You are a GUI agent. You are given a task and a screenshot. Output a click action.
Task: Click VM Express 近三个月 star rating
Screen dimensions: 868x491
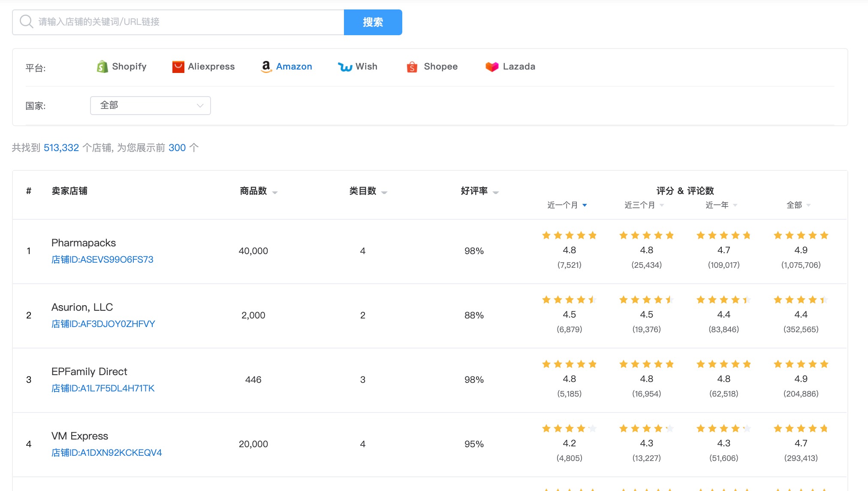646,428
